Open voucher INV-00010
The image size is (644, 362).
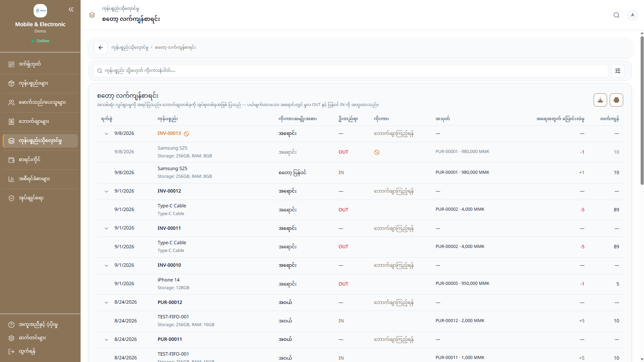169,265
